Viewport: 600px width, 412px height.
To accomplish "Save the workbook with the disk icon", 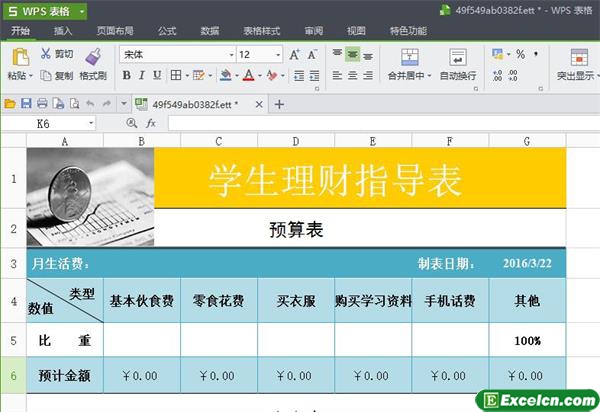I will coord(26,104).
